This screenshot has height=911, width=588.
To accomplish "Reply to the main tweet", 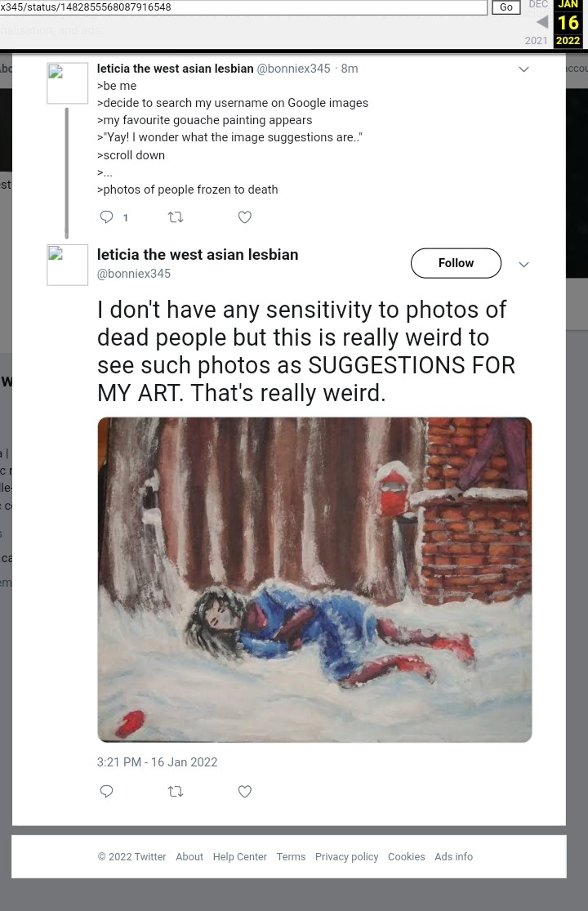I will [x=106, y=791].
